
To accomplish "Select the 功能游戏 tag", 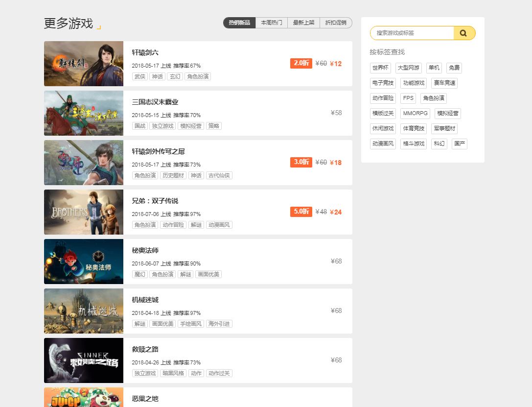I will coord(414,83).
